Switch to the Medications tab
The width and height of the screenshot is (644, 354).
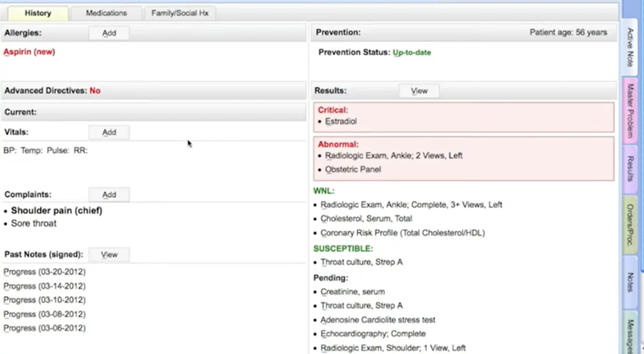click(x=106, y=13)
